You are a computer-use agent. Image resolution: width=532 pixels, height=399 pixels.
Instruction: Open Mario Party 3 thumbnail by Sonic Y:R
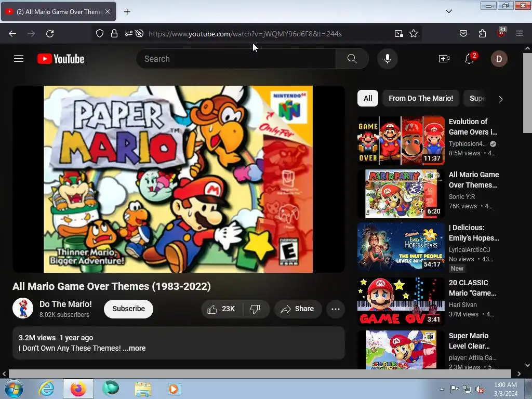(401, 194)
